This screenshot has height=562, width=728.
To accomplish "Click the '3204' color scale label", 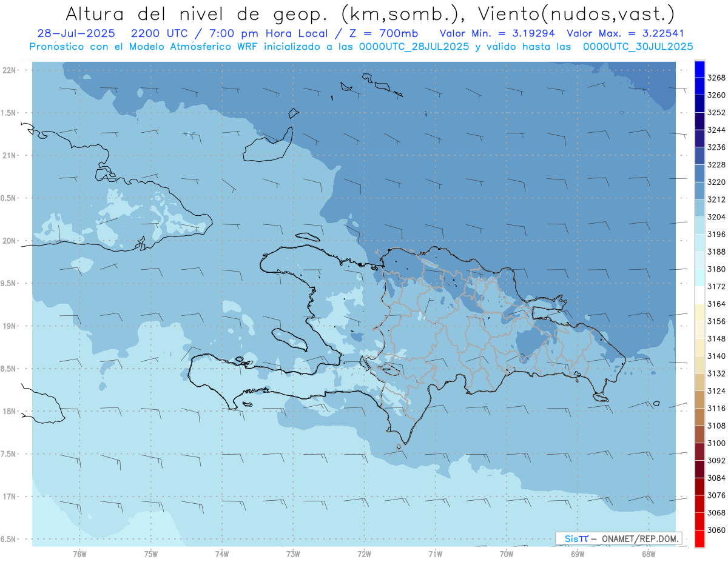I will coord(716,217).
